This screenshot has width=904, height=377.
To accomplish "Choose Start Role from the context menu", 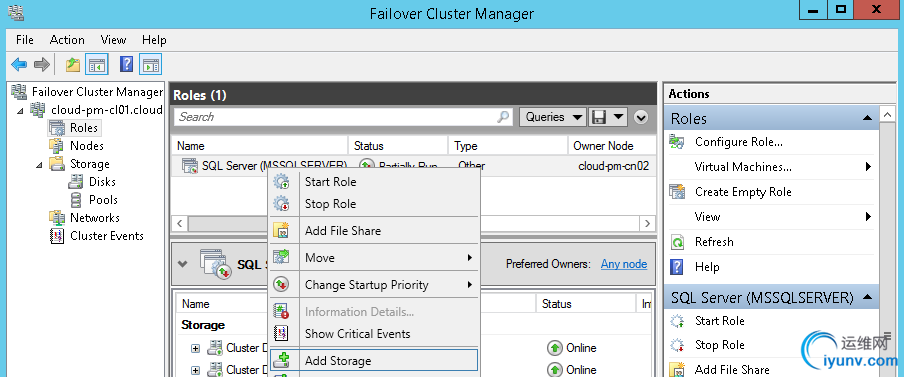I will pos(374,182).
